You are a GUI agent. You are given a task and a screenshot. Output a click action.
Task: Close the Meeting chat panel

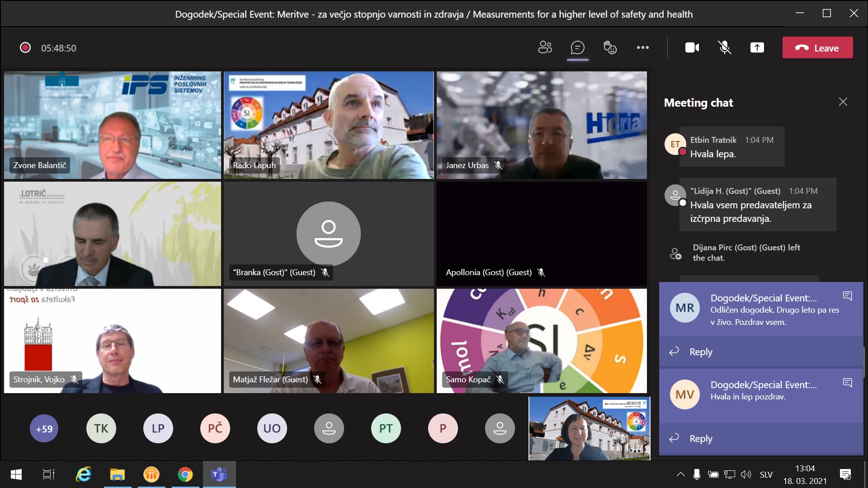point(843,102)
